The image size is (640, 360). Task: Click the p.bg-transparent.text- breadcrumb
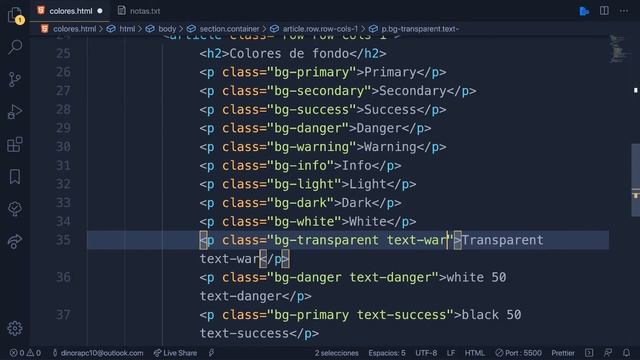click(420, 29)
